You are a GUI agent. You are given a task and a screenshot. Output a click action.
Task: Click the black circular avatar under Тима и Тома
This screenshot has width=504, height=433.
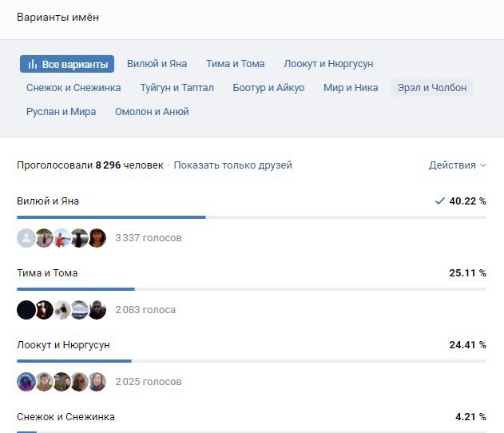26,310
